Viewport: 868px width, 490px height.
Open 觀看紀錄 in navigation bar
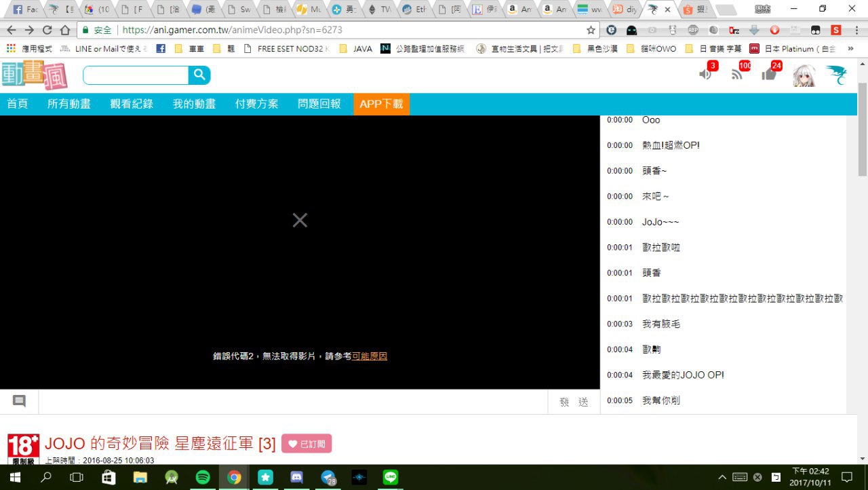pos(132,104)
